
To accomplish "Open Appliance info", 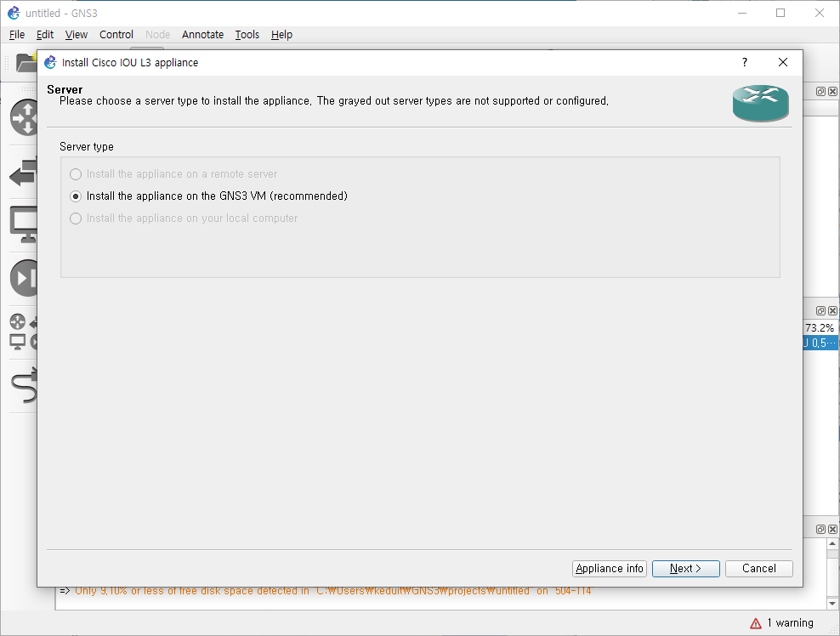I will pos(609,569).
